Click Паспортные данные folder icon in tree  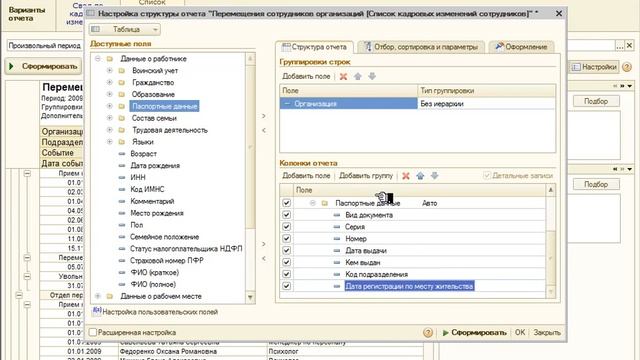coord(122,106)
